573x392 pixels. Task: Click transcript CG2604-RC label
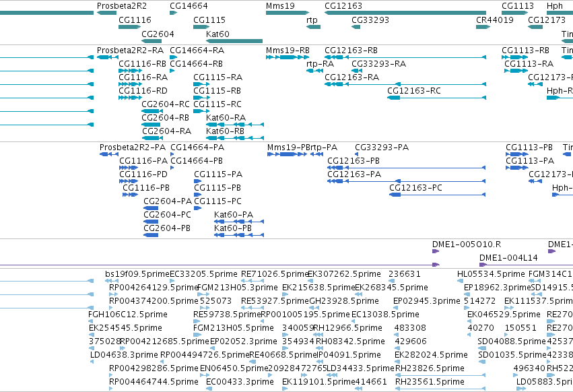(166, 104)
